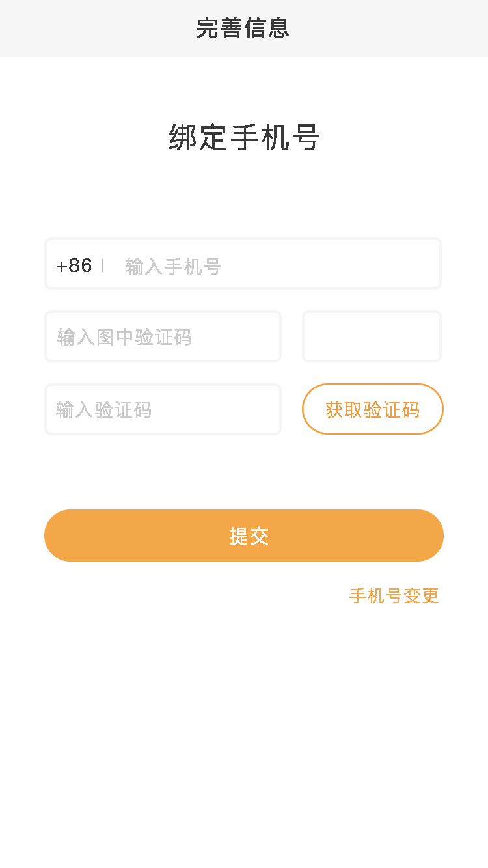
Task: Activate the SMS verification code input
Action: coord(163,409)
